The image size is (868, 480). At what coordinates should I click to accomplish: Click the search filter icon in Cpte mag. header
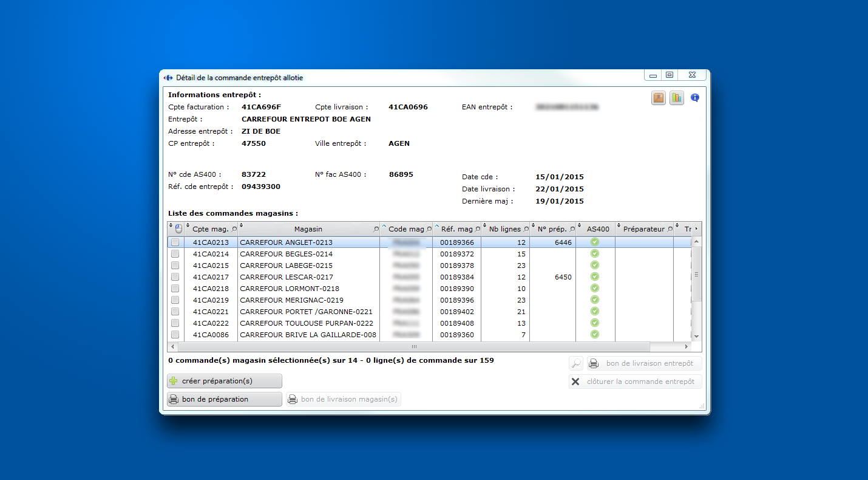tap(234, 229)
